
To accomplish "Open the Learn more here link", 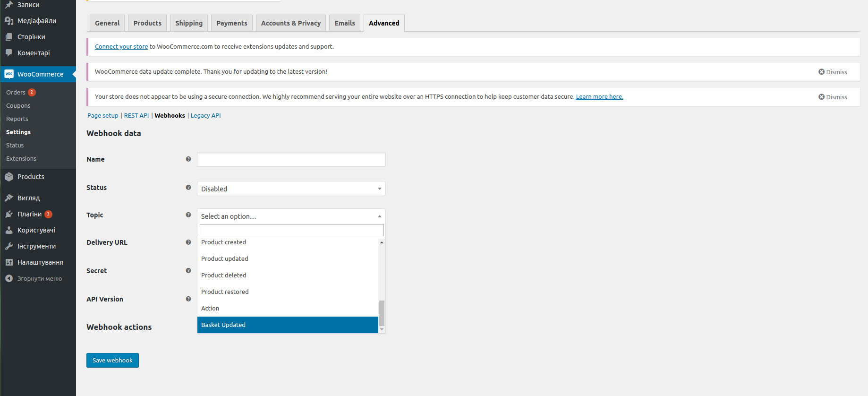I will click(x=599, y=96).
